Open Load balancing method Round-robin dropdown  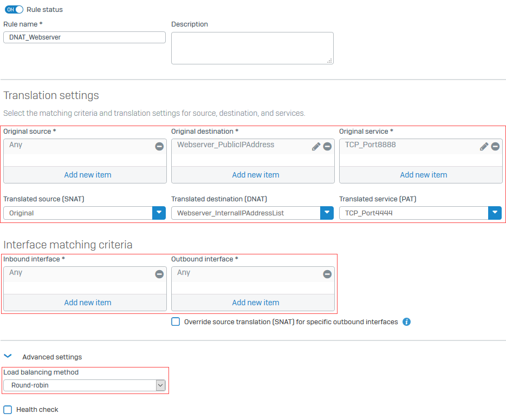[160, 385]
